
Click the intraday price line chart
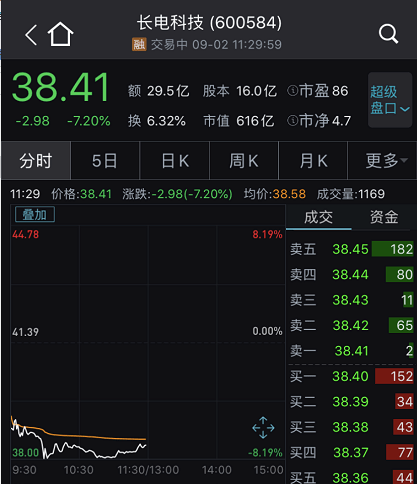pyautogui.click(x=148, y=342)
